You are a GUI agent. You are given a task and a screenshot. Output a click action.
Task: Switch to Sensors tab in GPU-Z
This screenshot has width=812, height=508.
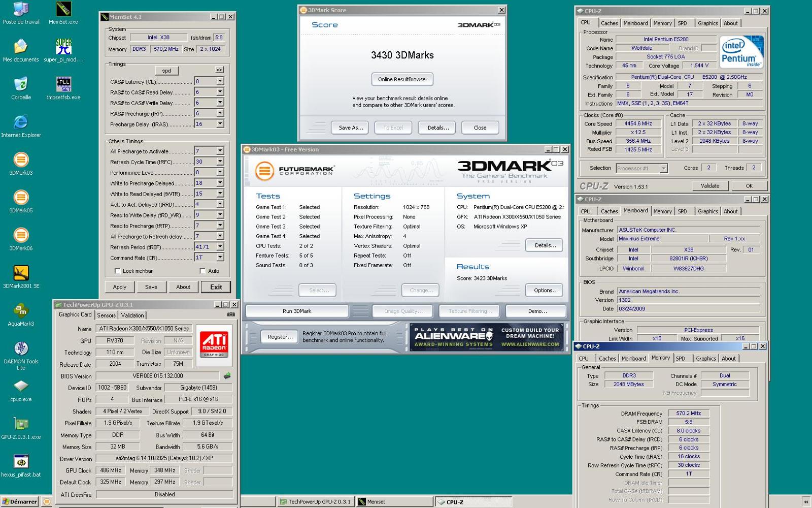(x=107, y=315)
